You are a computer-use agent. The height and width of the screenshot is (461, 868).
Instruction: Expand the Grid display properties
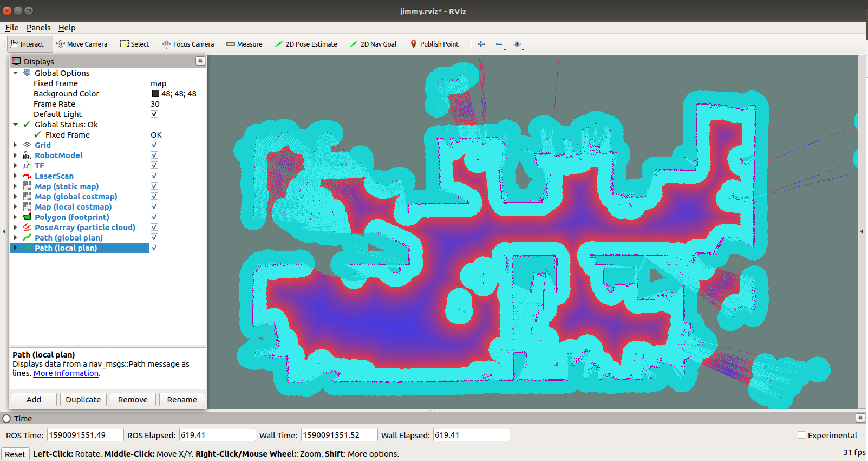coord(15,145)
